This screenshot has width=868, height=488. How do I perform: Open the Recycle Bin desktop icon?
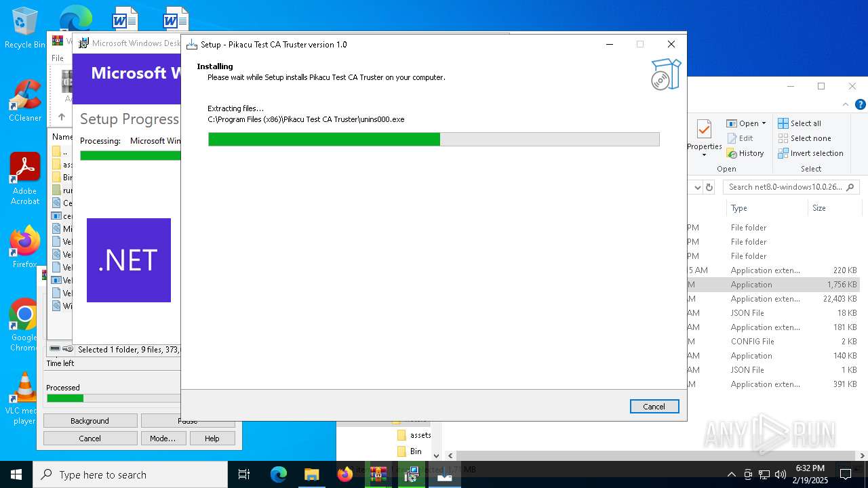(24, 28)
